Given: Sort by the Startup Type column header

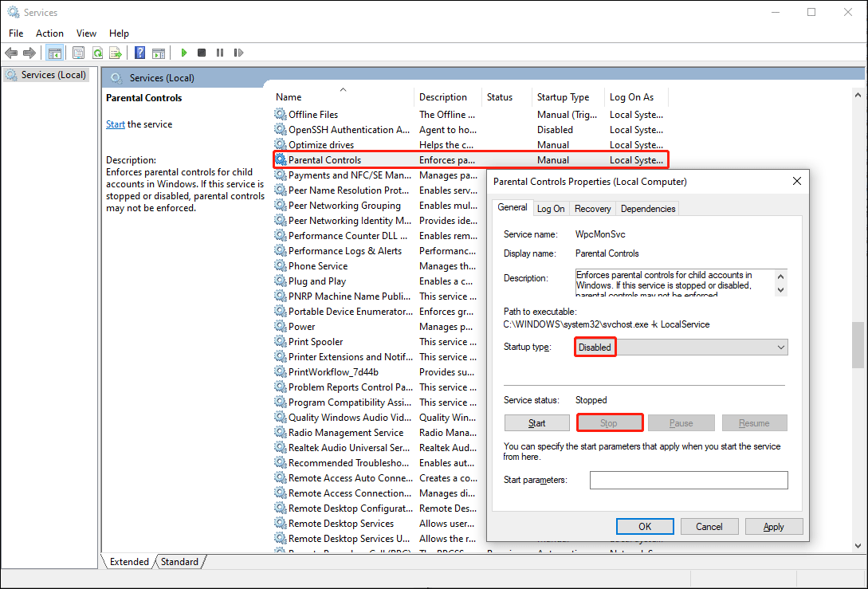Looking at the screenshot, I should tap(568, 97).
